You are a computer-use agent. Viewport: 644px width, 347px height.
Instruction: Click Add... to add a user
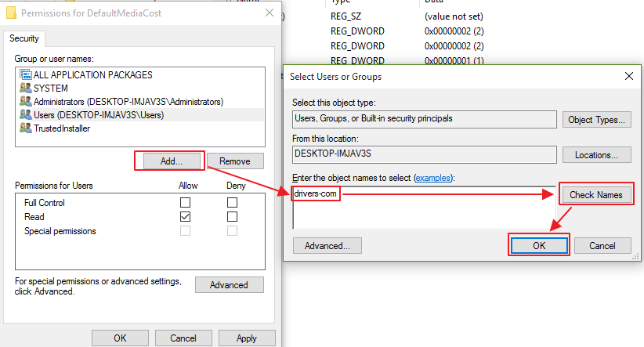tap(172, 161)
